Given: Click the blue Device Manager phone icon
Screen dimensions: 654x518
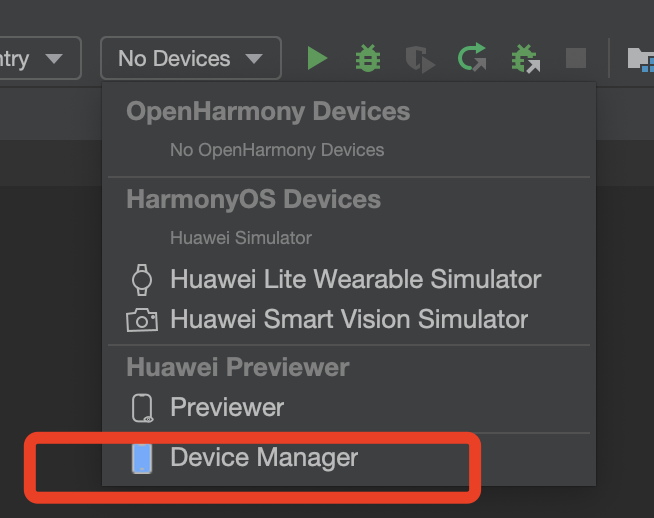Looking at the screenshot, I should [142, 458].
